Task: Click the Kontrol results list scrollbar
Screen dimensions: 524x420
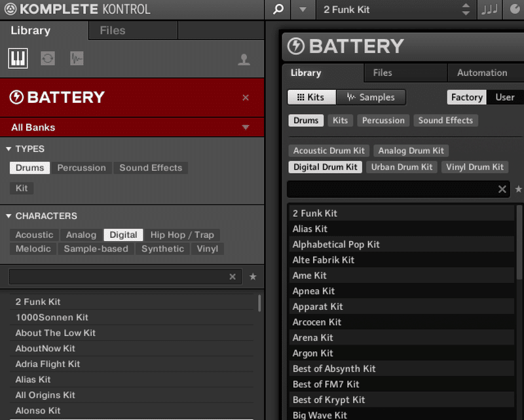Action: point(259,303)
